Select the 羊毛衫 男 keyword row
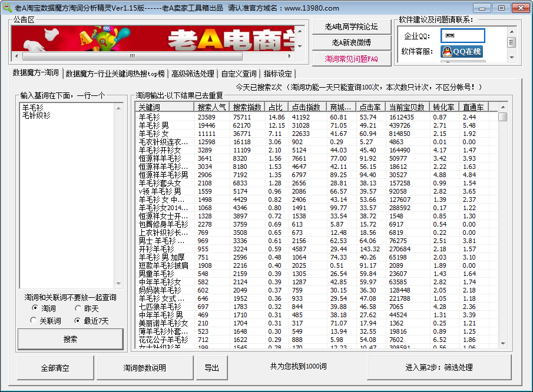This screenshot has height=392, width=533. pyautogui.click(x=316, y=125)
